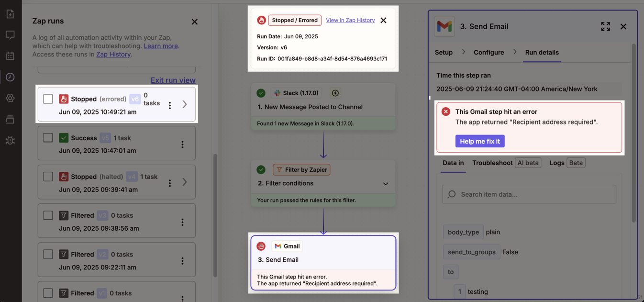The width and height of the screenshot is (644, 302).
Task: Click the red X error icon in the Gmail error box
Action: [446, 112]
